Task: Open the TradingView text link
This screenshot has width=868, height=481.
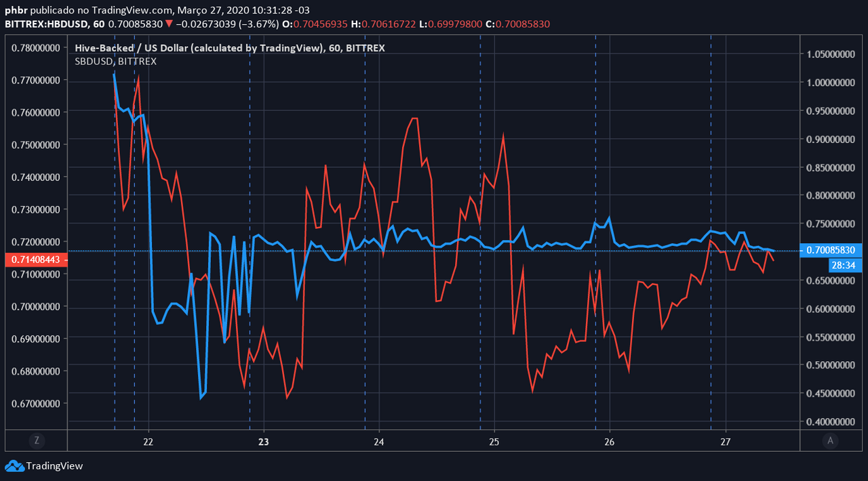Action: pos(54,466)
